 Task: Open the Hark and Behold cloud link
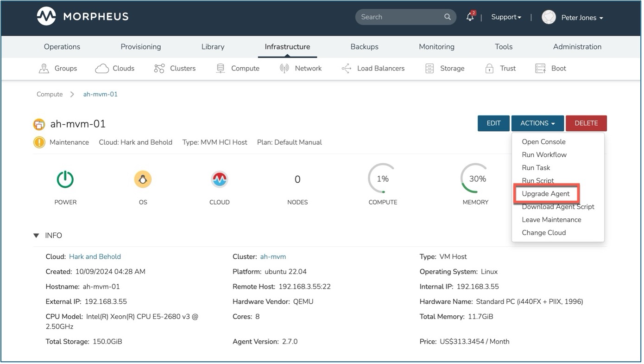95,256
